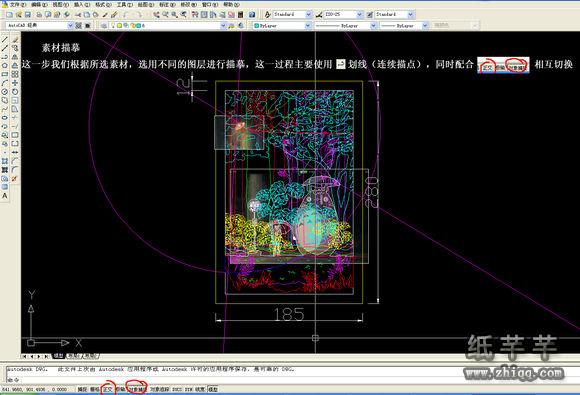Toggle 线宽 (Lineweight) in status bar
Screen dimensions: 580x395
pyautogui.click(x=200, y=389)
